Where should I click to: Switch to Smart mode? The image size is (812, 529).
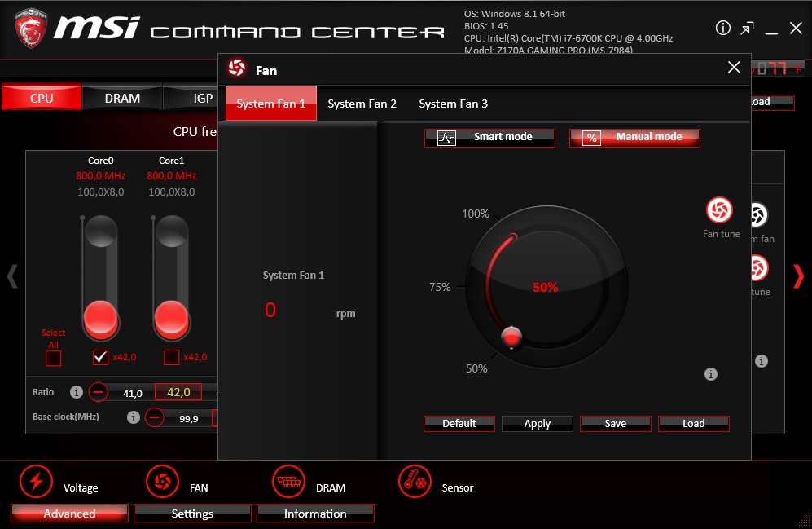(x=489, y=138)
